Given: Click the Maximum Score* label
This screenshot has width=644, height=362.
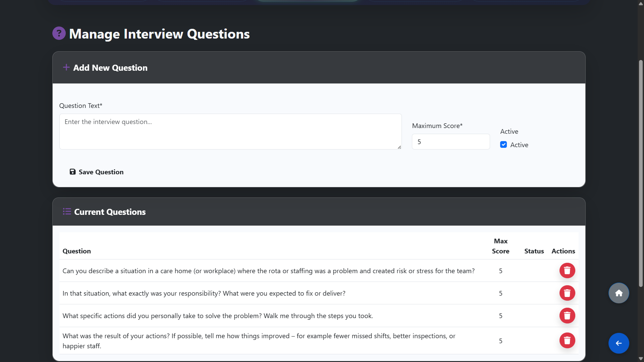Looking at the screenshot, I should click(x=437, y=126).
